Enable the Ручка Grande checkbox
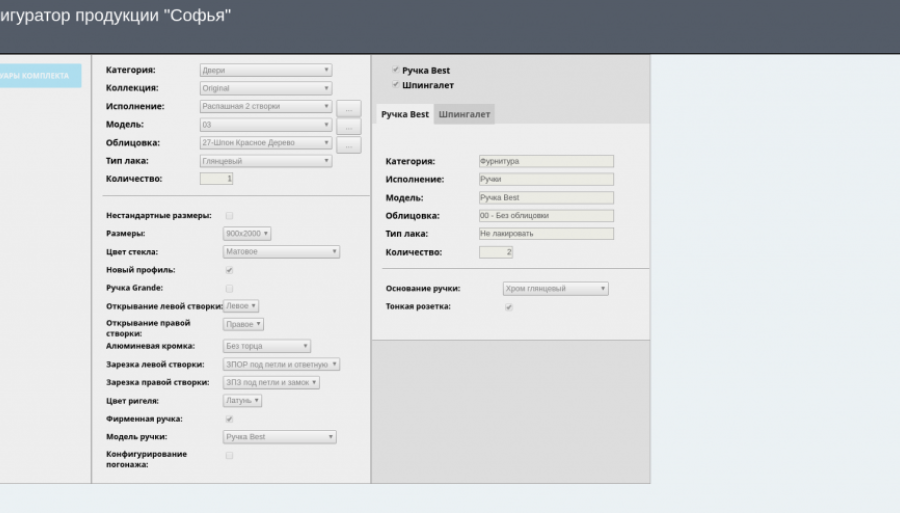 pos(230,288)
